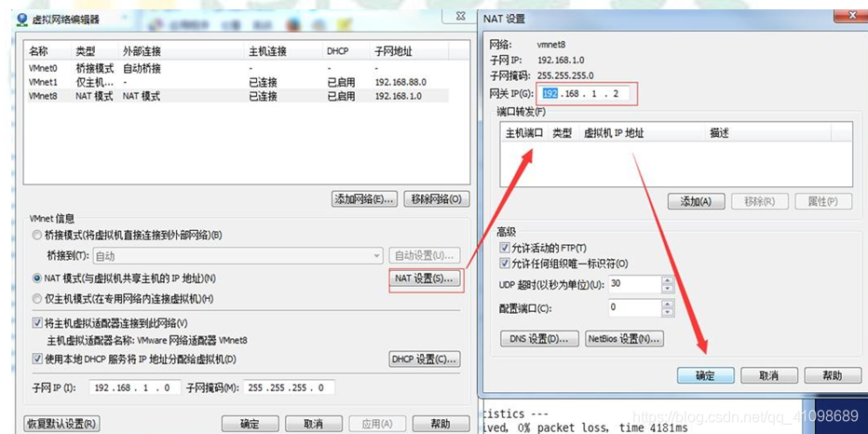Viewport: 868px width, 434px height.
Task: Click 自动设置(U)... button
Action: coord(425,256)
